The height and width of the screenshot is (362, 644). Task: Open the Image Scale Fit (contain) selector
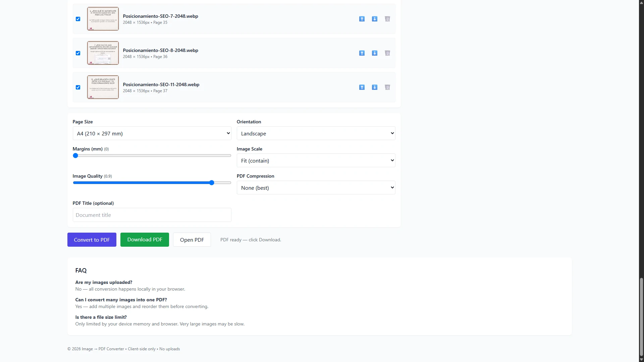[x=316, y=161]
